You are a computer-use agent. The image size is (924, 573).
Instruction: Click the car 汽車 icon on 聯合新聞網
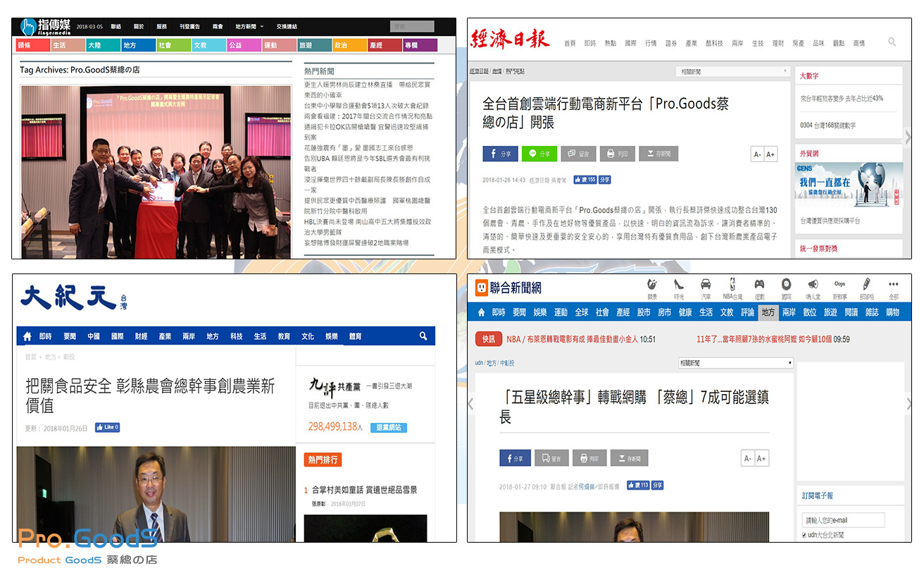pos(705,284)
